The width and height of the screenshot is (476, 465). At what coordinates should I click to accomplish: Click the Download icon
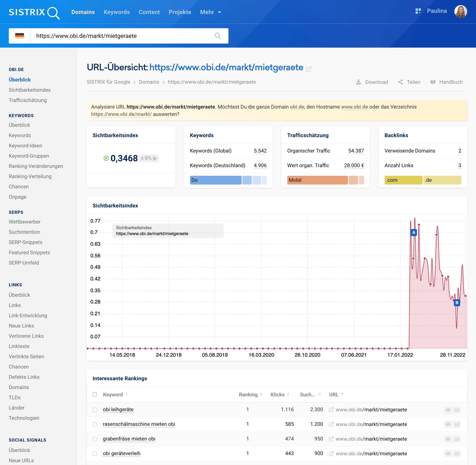pyautogui.click(x=358, y=82)
